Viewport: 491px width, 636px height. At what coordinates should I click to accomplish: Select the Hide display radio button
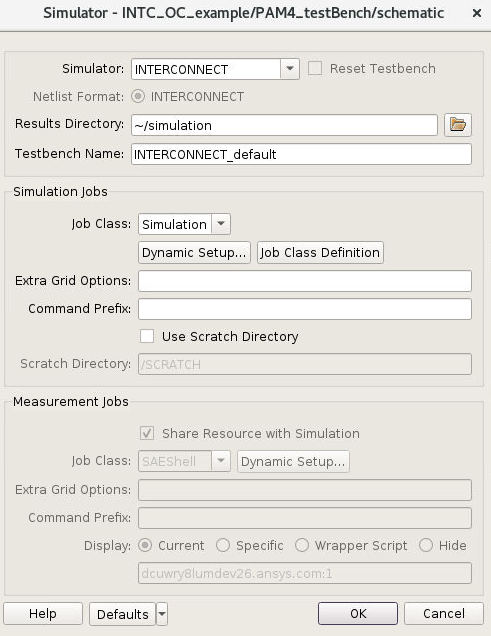pos(426,545)
